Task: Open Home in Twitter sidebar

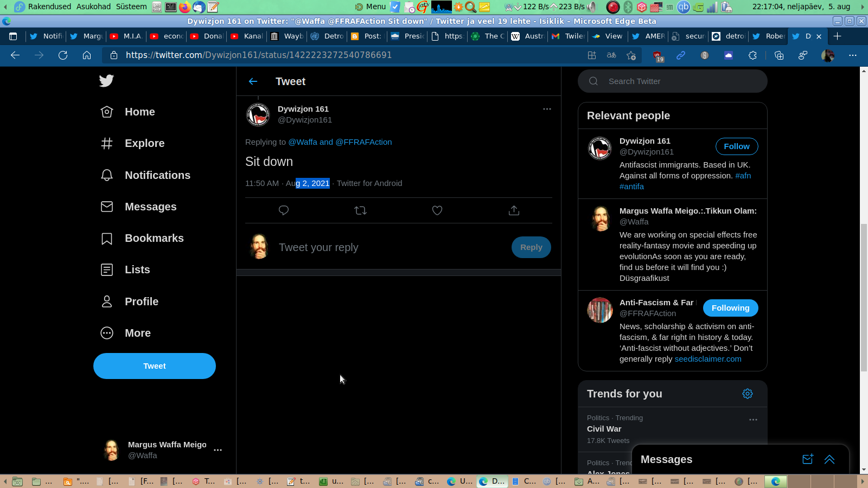Action: [x=128, y=112]
